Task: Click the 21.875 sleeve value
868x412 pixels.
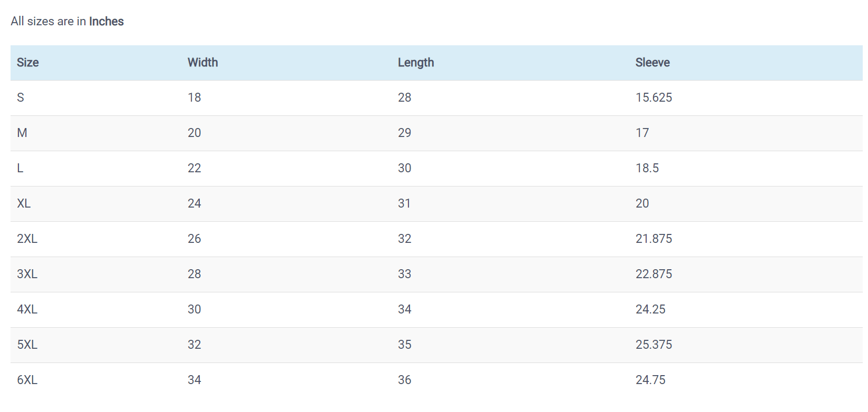Action: coord(654,239)
